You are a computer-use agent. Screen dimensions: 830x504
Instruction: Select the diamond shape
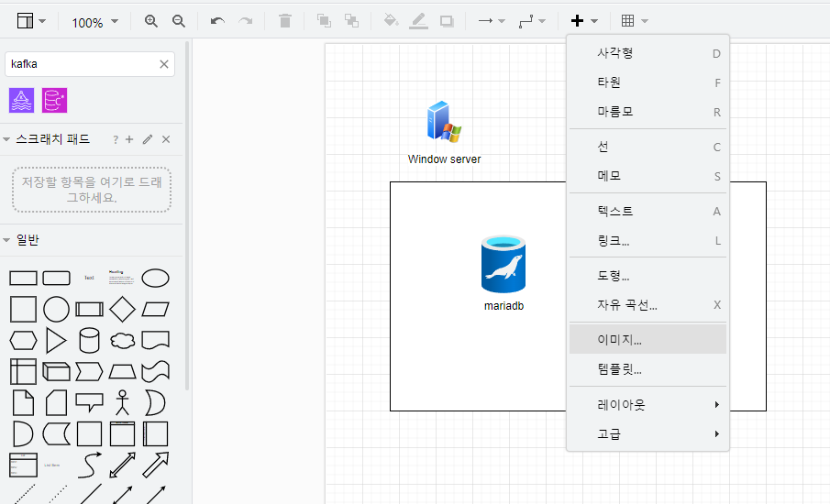tap(122, 310)
